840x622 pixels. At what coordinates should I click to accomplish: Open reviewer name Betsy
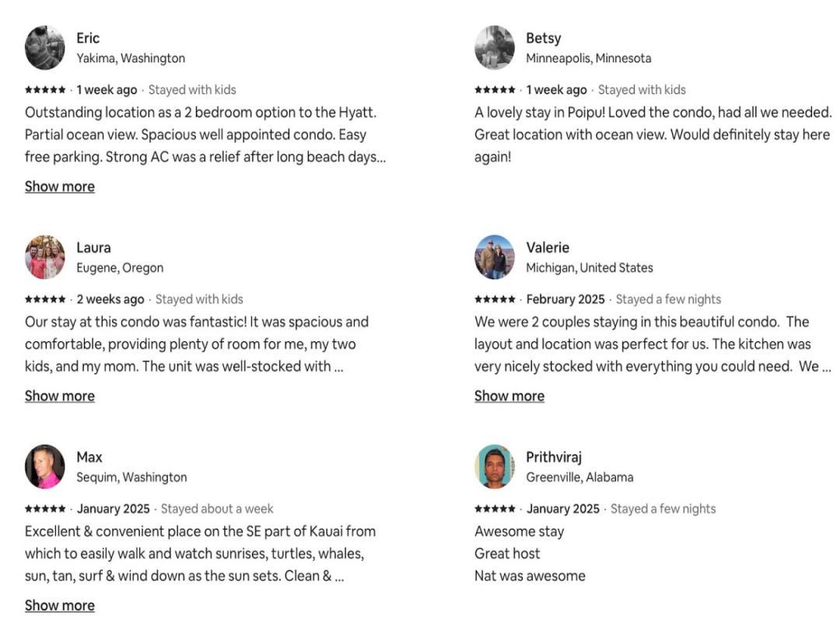pyautogui.click(x=543, y=38)
